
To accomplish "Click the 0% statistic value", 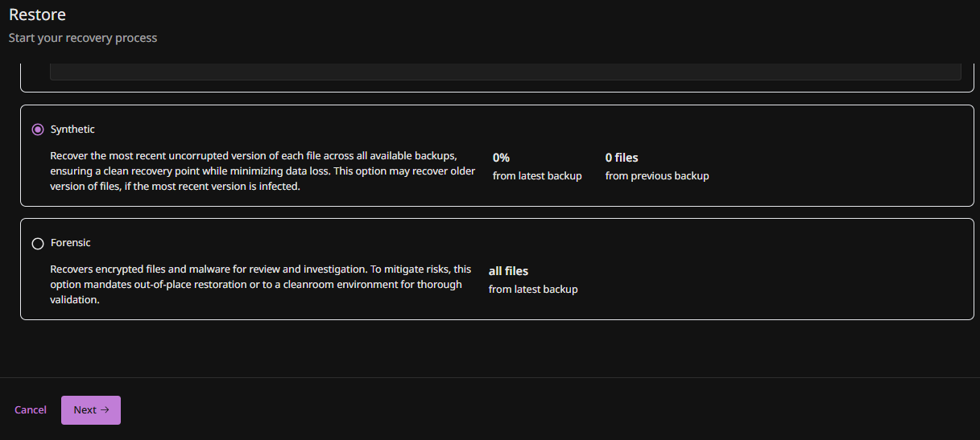I will [501, 158].
